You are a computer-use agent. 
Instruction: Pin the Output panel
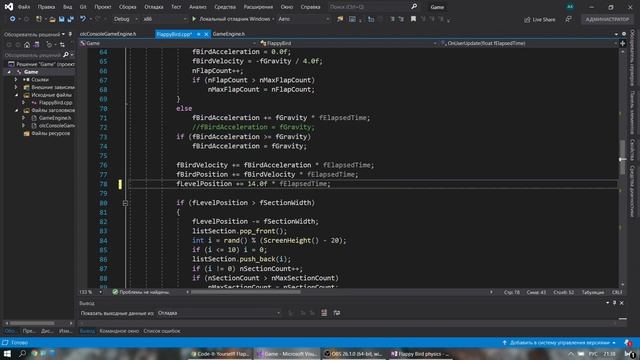614,303
